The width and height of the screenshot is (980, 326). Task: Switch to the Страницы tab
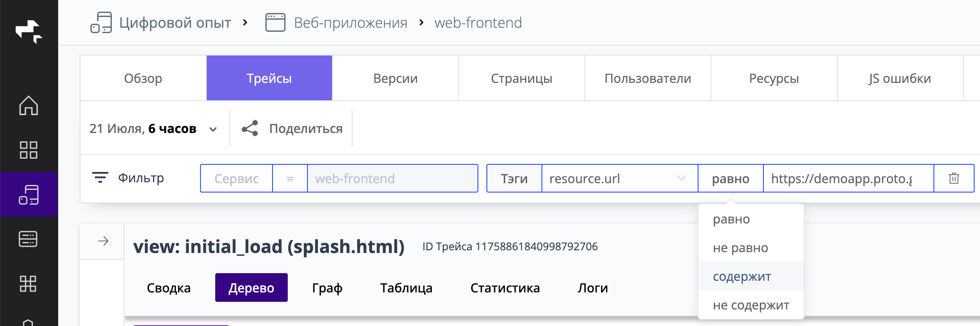[x=522, y=78]
